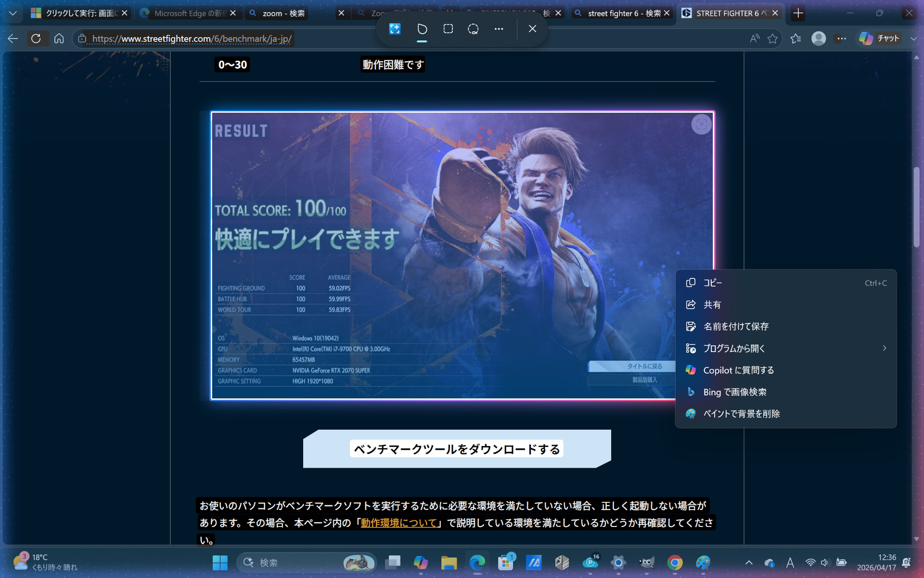
Task: Go back to the previous page
Action: coord(13,39)
